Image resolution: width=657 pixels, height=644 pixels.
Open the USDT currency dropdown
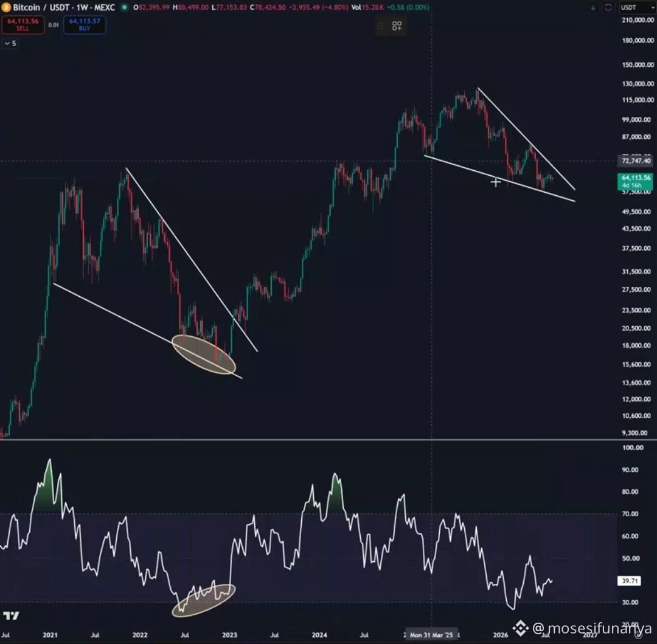(x=638, y=7)
